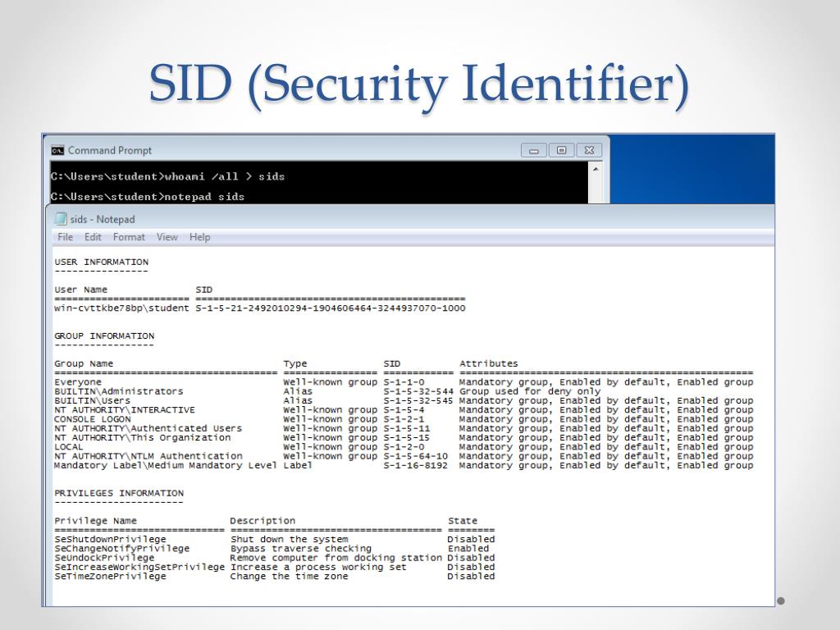Open the File menu in Notepad
The image size is (840, 630).
66,237
